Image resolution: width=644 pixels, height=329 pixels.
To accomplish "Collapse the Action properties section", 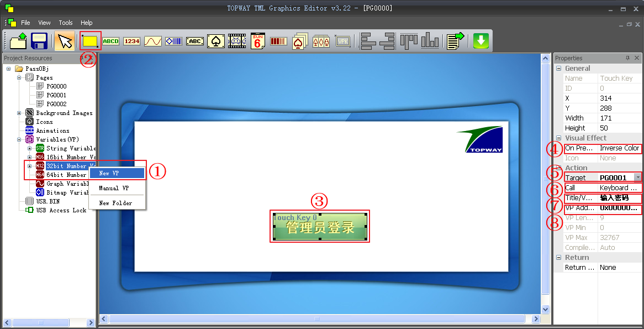I will pyautogui.click(x=558, y=168).
